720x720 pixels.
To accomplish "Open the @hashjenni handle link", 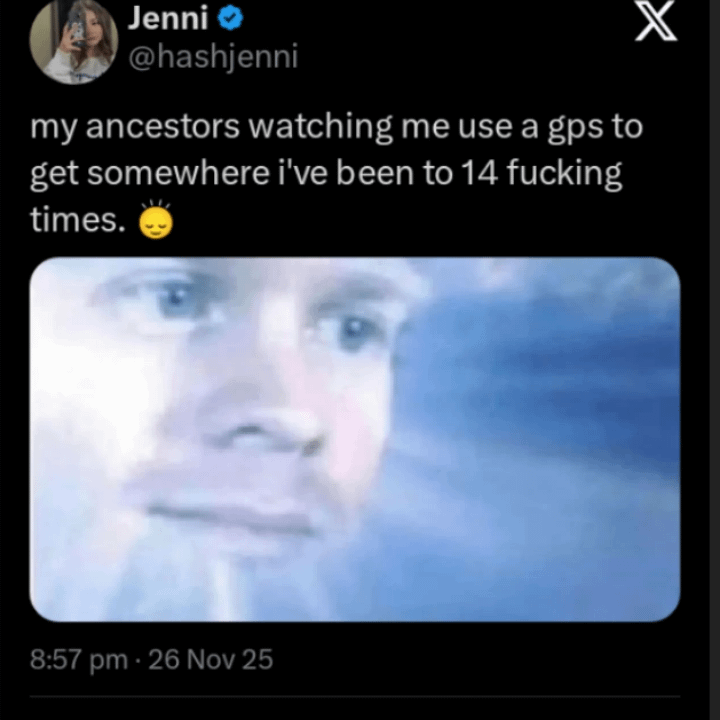I will [x=213, y=57].
